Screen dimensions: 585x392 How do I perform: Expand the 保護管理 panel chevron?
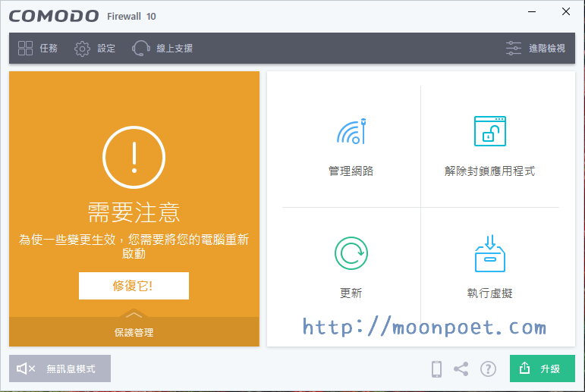[x=134, y=315]
